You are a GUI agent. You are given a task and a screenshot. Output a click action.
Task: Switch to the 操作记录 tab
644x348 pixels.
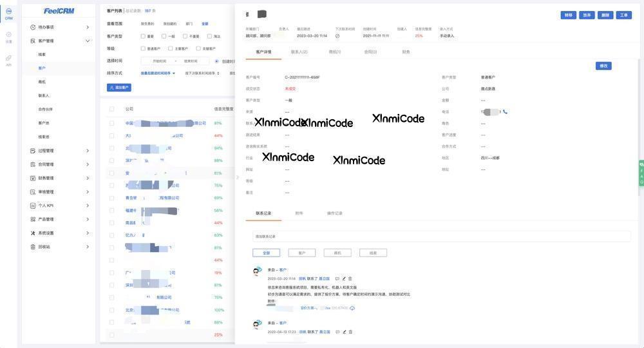(x=335, y=213)
